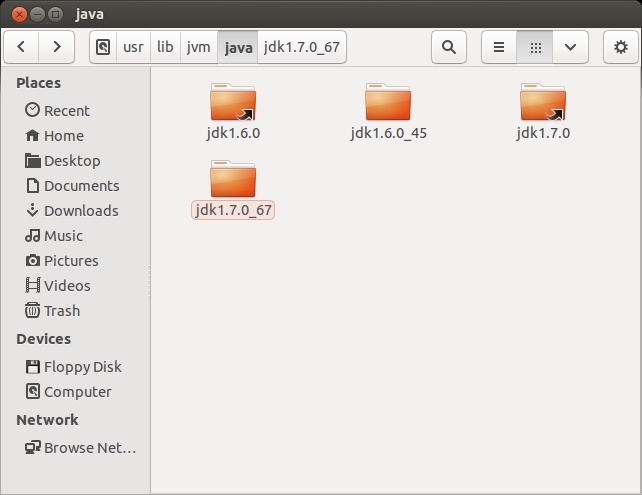Click the Pictures camera icon in sidebar
642x495 pixels.
(33, 260)
